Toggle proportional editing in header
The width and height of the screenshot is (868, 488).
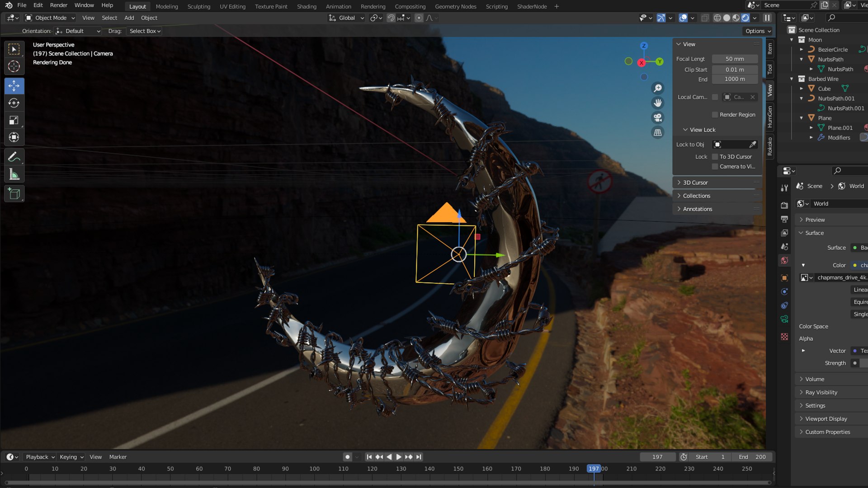point(419,18)
